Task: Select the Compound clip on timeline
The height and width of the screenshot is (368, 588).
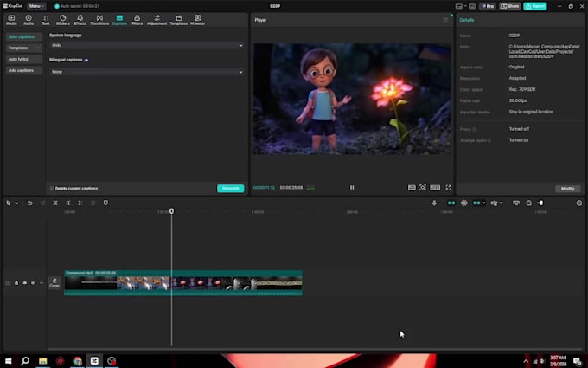Action: click(183, 283)
